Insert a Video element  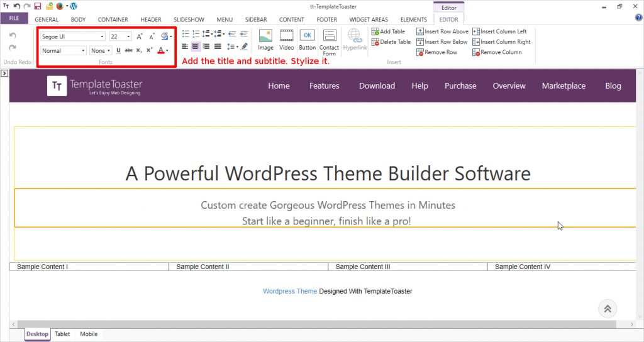pos(287,39)
